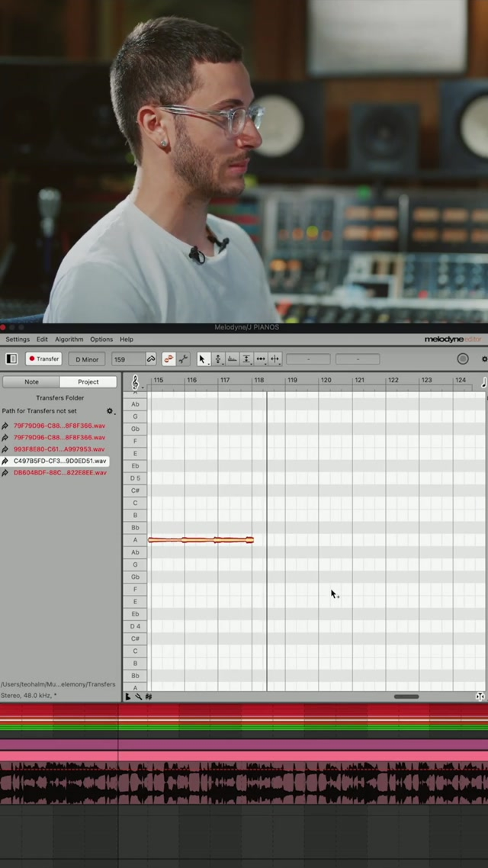Viewport: 488px width, 868px height.
Task: Open the treble clef pitch grid dropdown
Action: [x=136, y=382]
